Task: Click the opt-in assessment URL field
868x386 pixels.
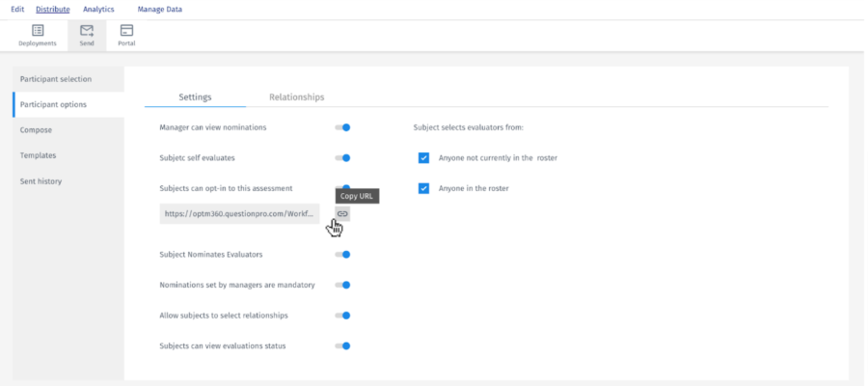Action: tap(240, 213)
